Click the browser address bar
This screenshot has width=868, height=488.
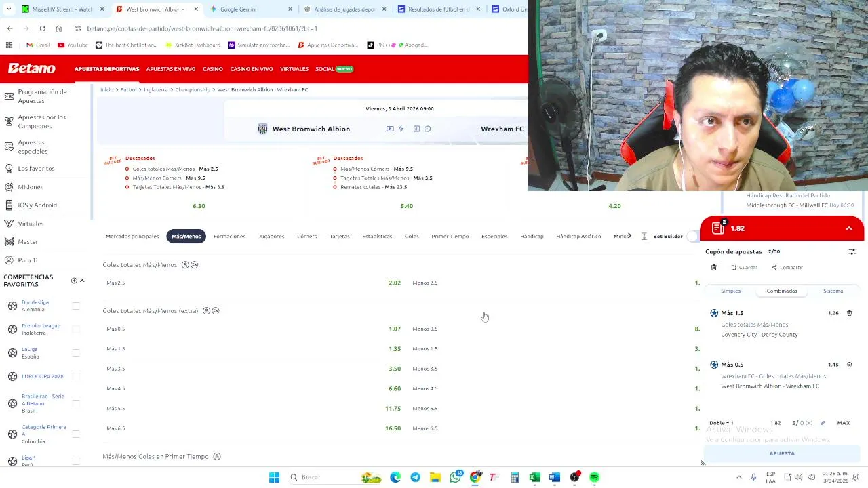[298, 28]
